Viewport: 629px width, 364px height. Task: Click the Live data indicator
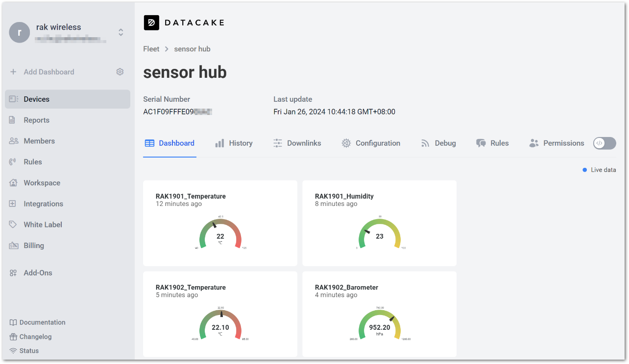point(599,170)
